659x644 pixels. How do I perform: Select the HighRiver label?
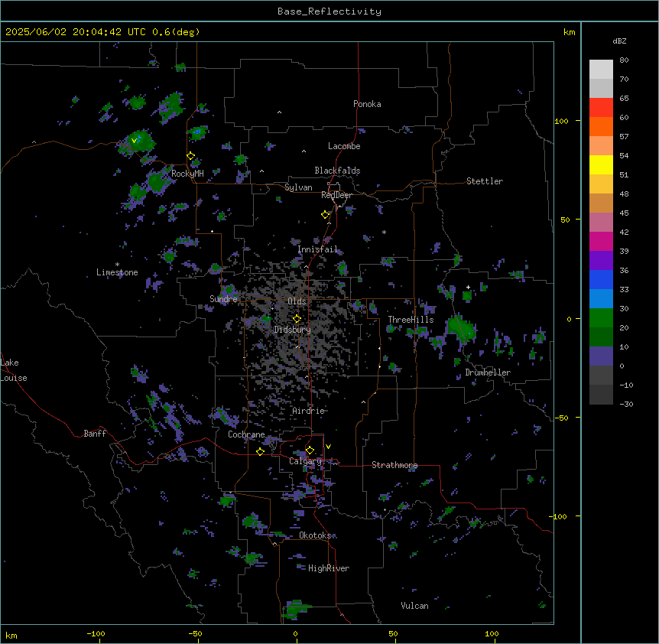[x=329, y=568]
